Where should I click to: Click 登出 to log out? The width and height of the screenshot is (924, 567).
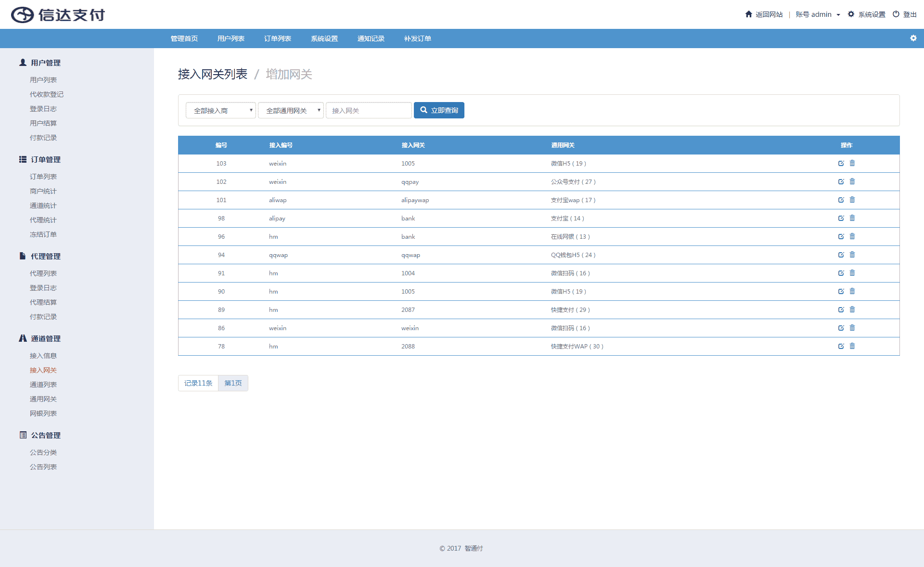pos(905,14)
